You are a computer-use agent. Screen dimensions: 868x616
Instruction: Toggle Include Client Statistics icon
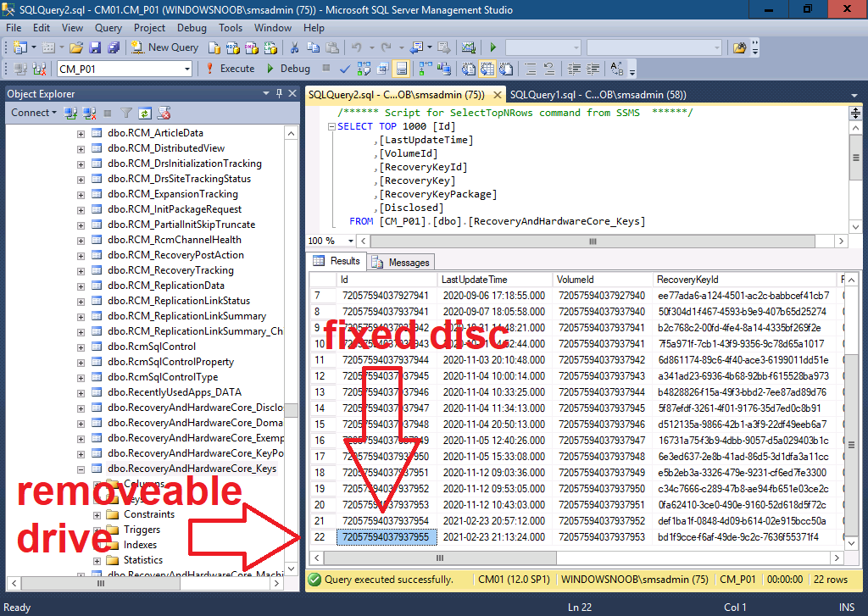pyautogui.click(x=444, y=69)
